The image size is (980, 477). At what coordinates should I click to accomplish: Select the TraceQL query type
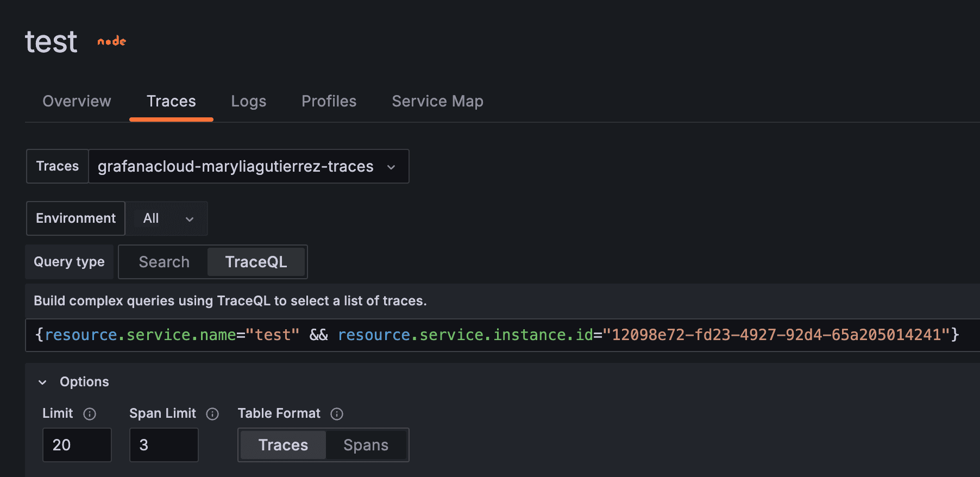tap(256, 262)
